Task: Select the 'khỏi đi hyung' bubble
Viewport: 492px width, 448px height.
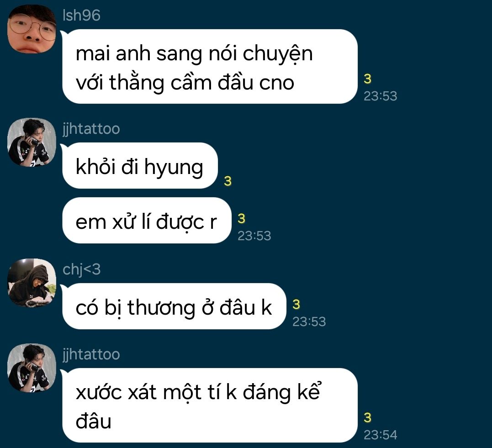Action: [x=140, y=166]
